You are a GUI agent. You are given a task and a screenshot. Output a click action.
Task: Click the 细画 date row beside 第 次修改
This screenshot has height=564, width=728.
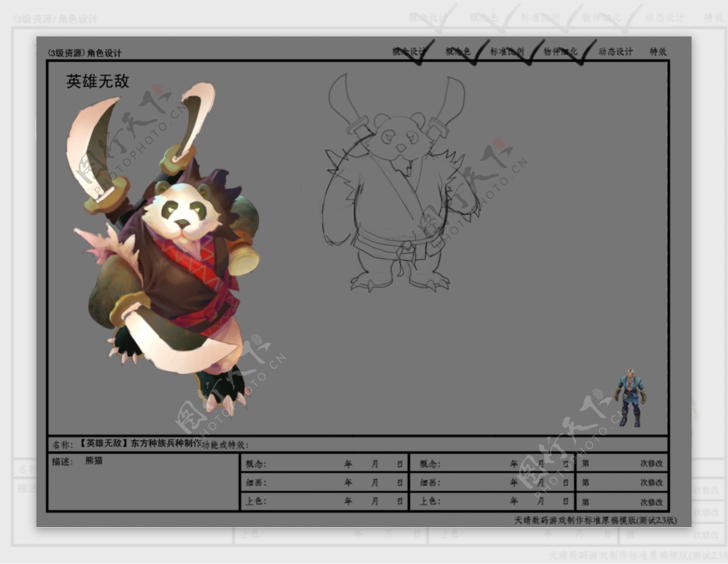click(492, 483)
